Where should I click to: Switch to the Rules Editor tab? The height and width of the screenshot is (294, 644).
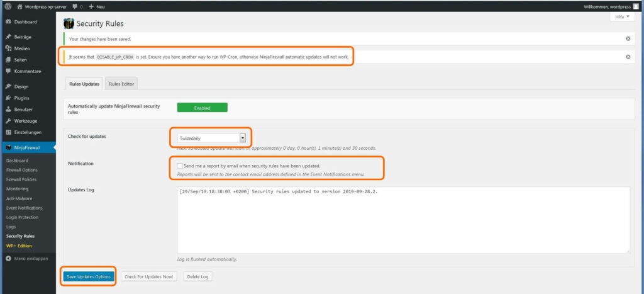click(x=121, y=84)
